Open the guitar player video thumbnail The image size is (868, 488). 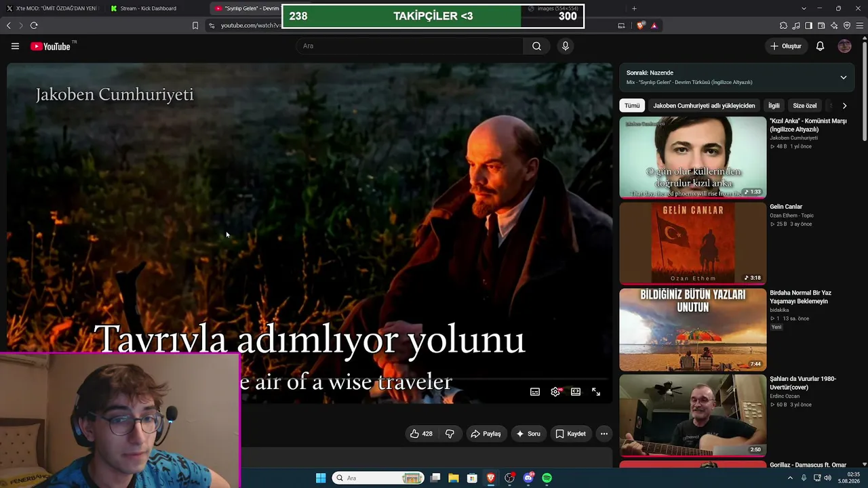pyautogui.click(x=692, y=415)
